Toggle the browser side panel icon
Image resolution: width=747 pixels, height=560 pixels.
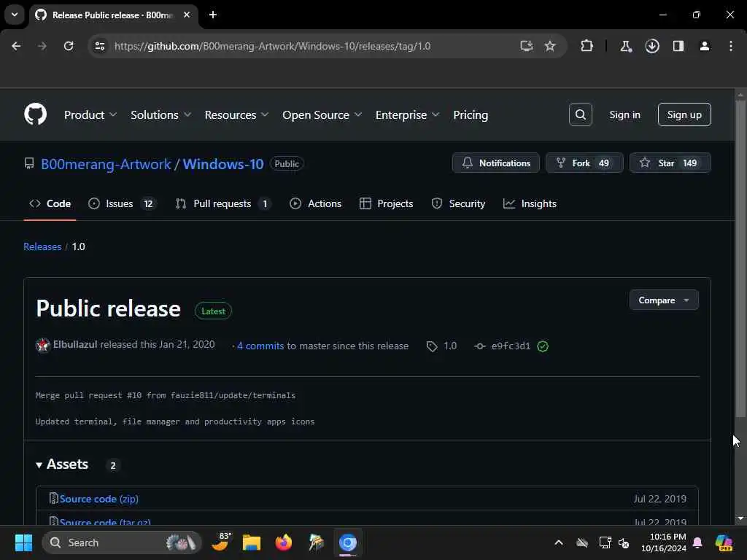coord(678,46)
